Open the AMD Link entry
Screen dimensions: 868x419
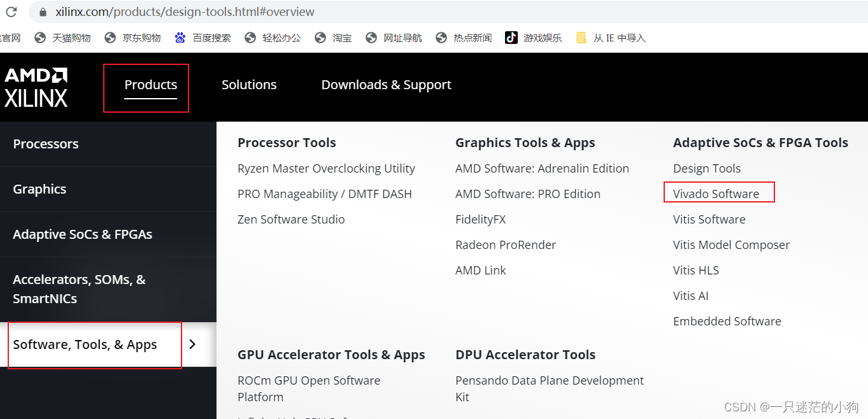coord(481,270)
